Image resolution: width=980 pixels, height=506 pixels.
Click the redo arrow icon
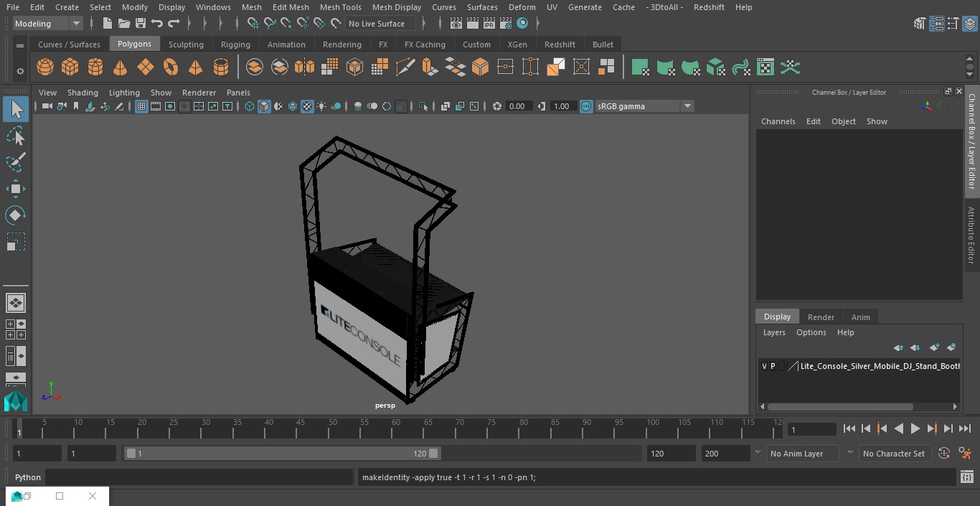[174, 24]
